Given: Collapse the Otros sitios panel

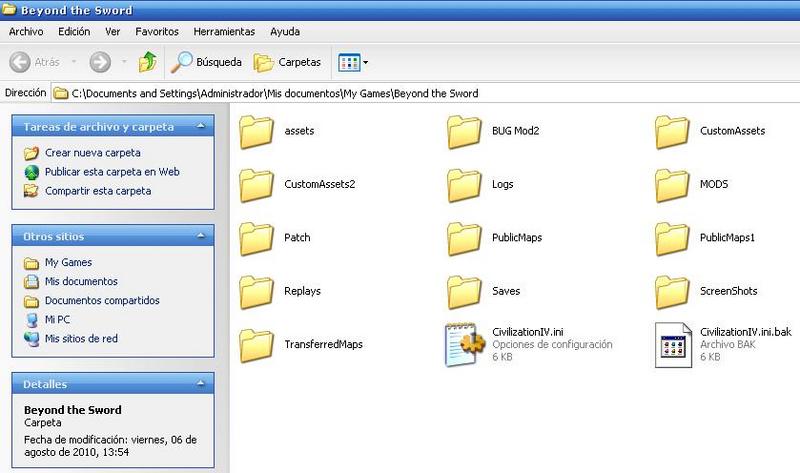Looking at the screenshot, I should (x=201, y=237).
